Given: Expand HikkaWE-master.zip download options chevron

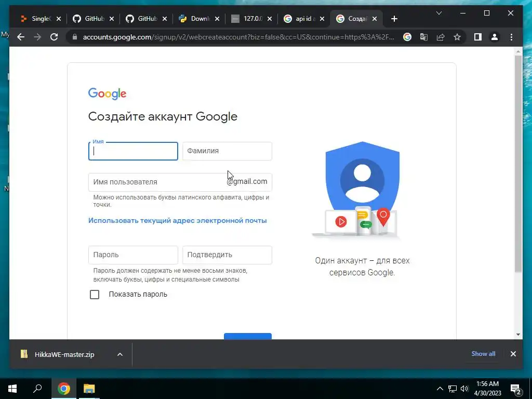Looking at the screenshot, I should coord(120,354).
